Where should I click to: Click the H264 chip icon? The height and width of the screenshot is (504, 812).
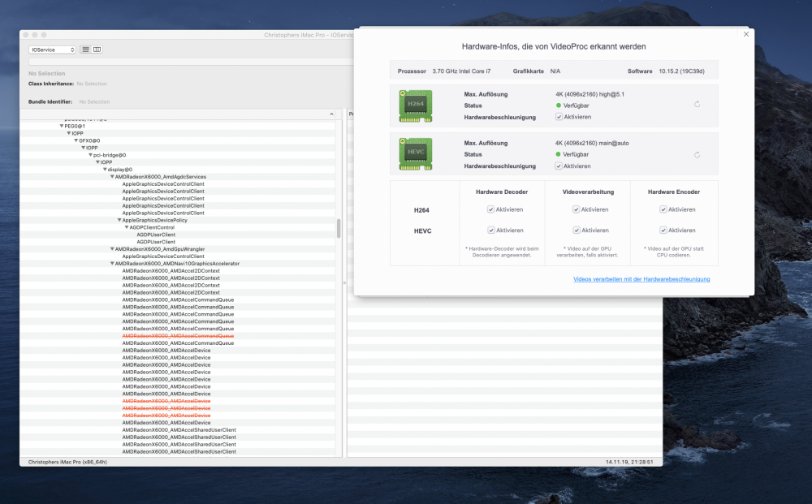[x=415, y=106]
